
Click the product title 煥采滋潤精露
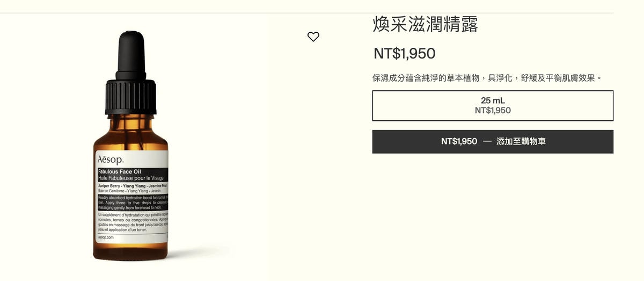click(x=426, y=24)
